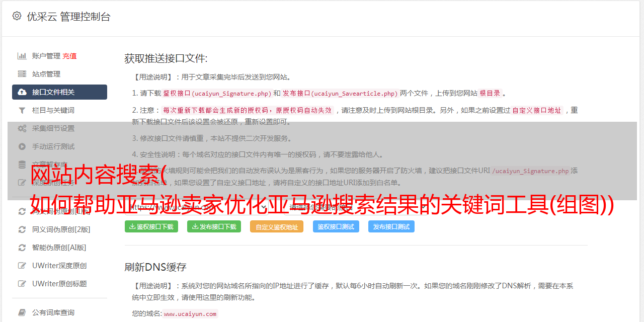Click the book icon beside 公有词库查询
The image size is (644, 322).
click(x=22, y=312)
